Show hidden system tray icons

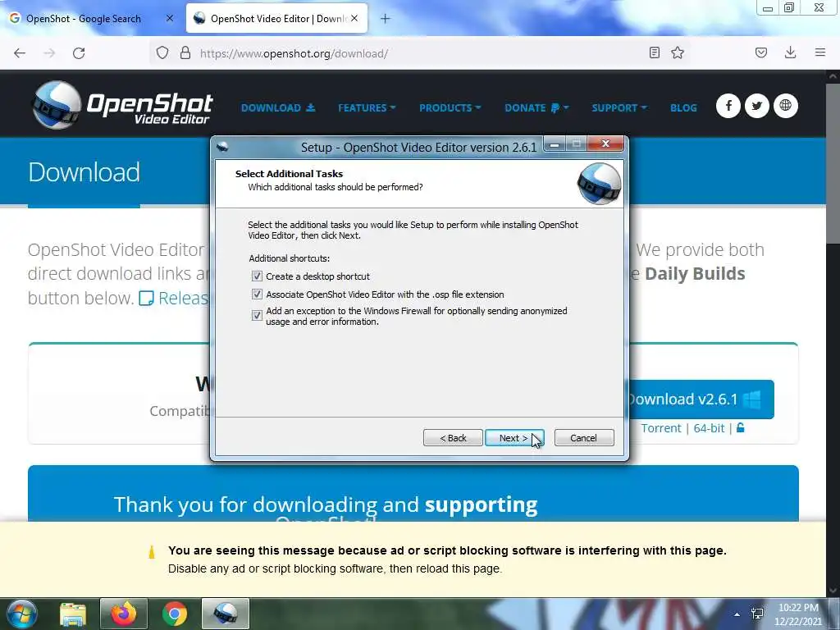[x=737, y=614]
